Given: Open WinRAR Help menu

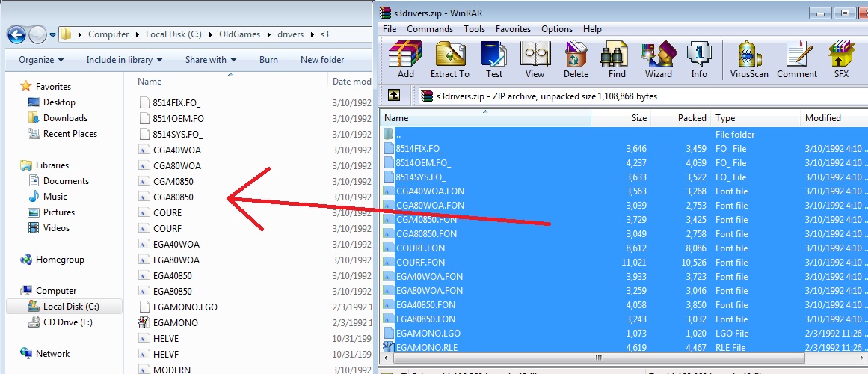Looking at the screenshot, I should pos(592,29).
